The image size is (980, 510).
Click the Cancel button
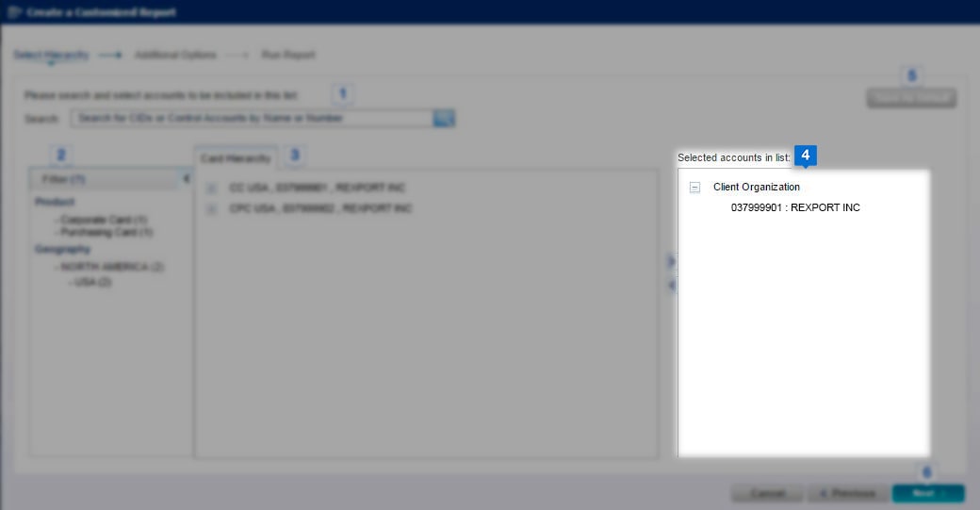pos(767,493)
